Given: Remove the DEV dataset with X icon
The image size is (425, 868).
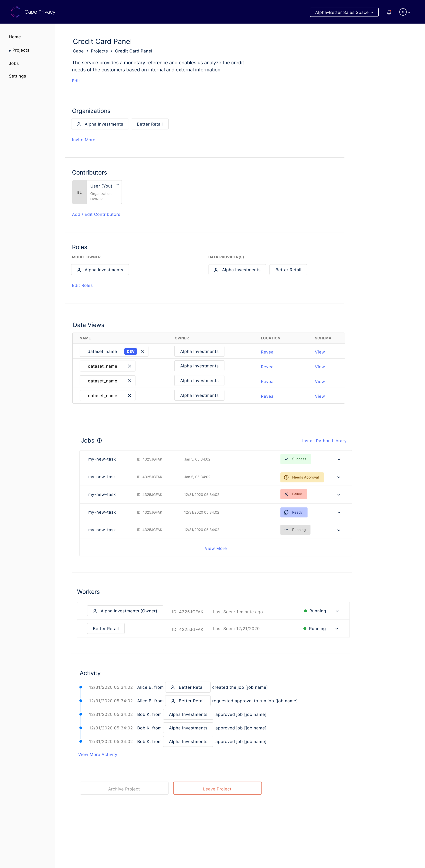Looking at the screenshot, I should (x=142, y=351).
